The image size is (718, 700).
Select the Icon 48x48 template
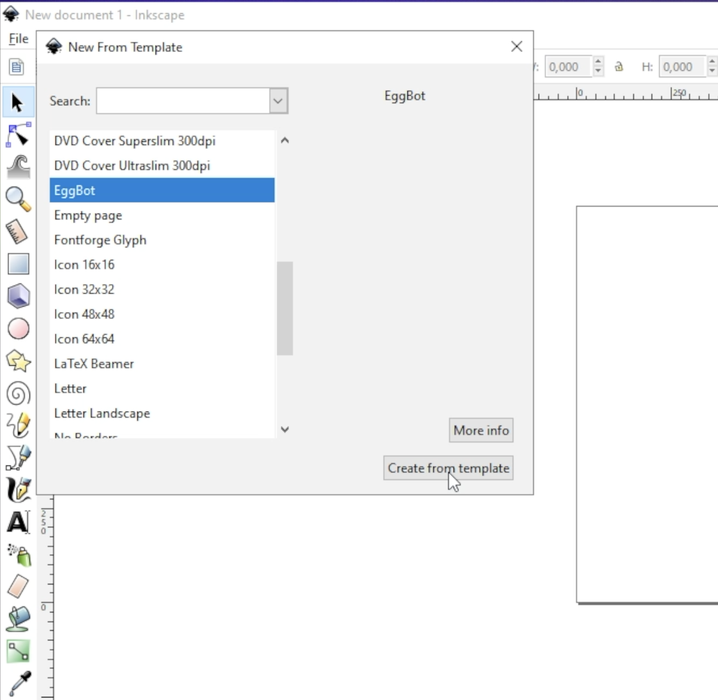pyautogui.click(x=162, y=314)
